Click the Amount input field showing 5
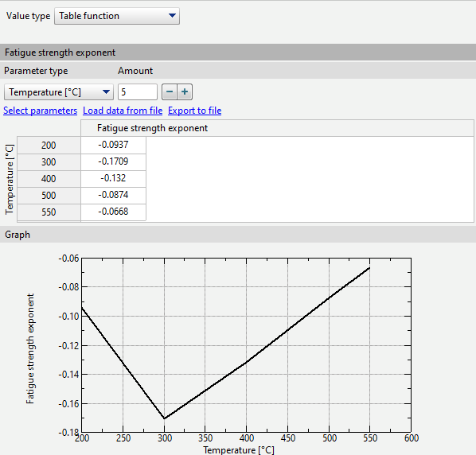 coord(138,92)
